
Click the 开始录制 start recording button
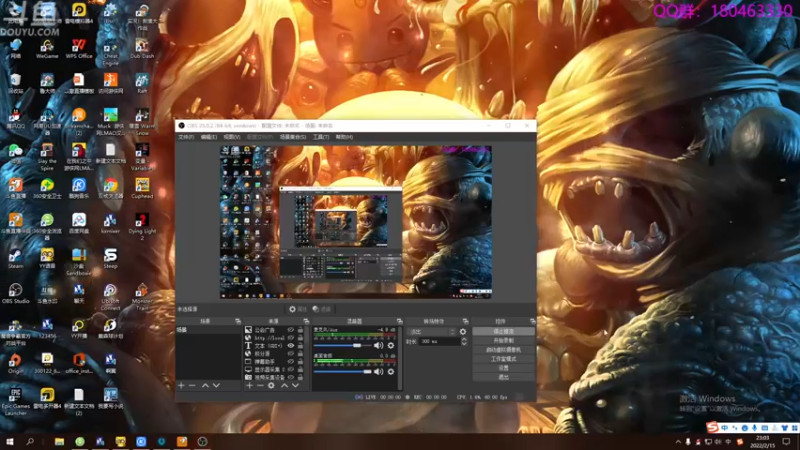point(504,340)
